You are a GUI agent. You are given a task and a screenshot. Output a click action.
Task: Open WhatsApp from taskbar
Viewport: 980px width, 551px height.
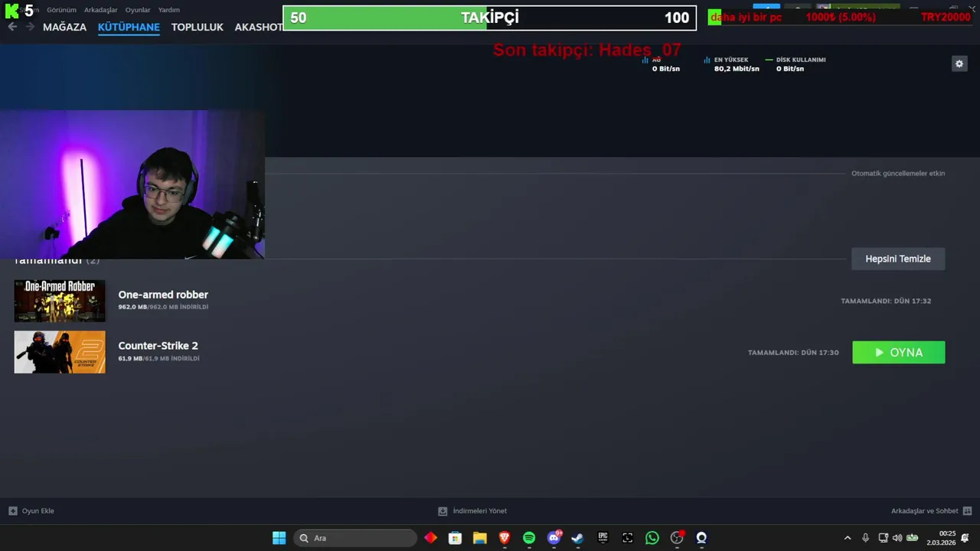coord(652,538)
